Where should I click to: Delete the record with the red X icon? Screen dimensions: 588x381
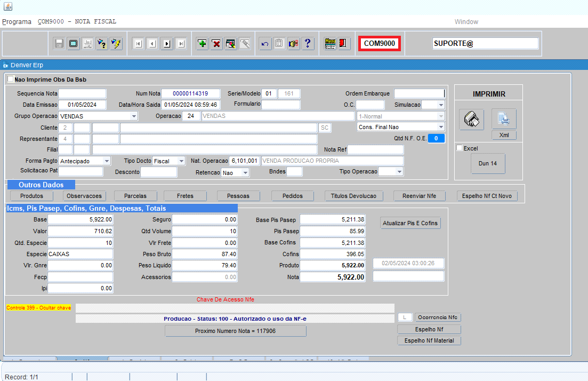(216, 44)
